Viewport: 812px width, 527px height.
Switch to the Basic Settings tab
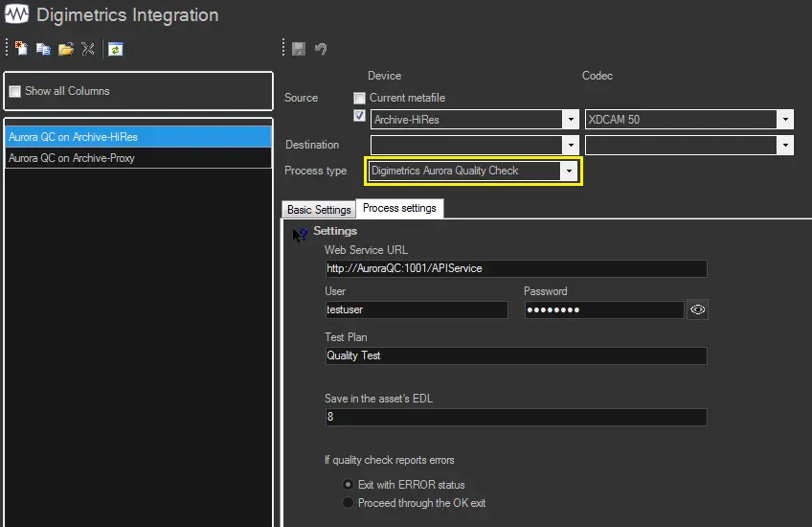[x=319, y=209]
